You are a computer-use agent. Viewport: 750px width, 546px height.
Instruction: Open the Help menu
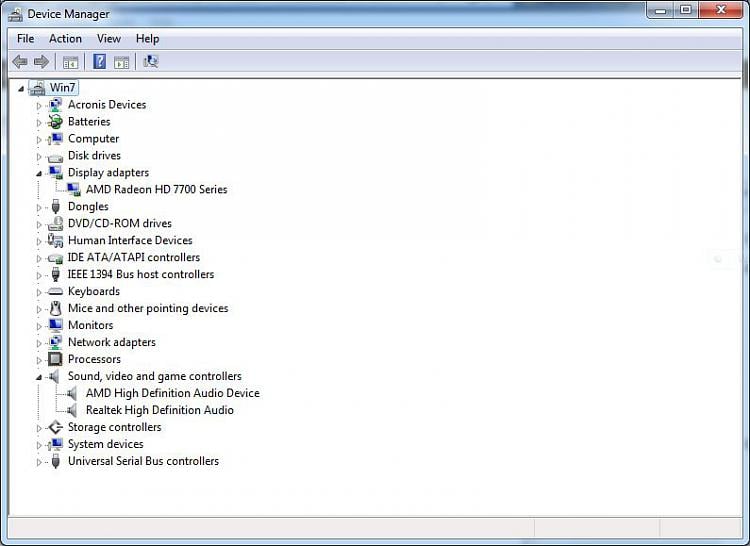click(x=147, y=39)
